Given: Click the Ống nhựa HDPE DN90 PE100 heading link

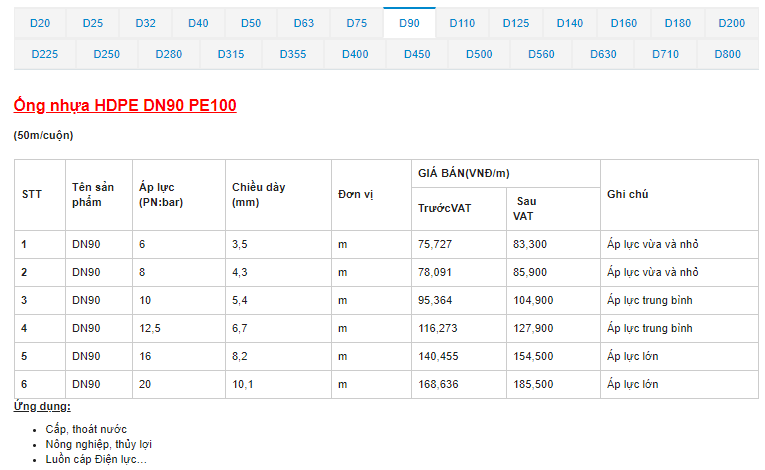Looking at the screenshot, I should point(125,105).
